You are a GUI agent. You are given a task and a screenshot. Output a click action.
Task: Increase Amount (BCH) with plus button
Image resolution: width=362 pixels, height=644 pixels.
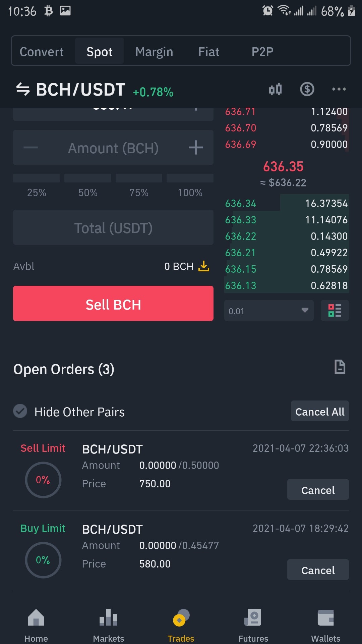(196, 148)
